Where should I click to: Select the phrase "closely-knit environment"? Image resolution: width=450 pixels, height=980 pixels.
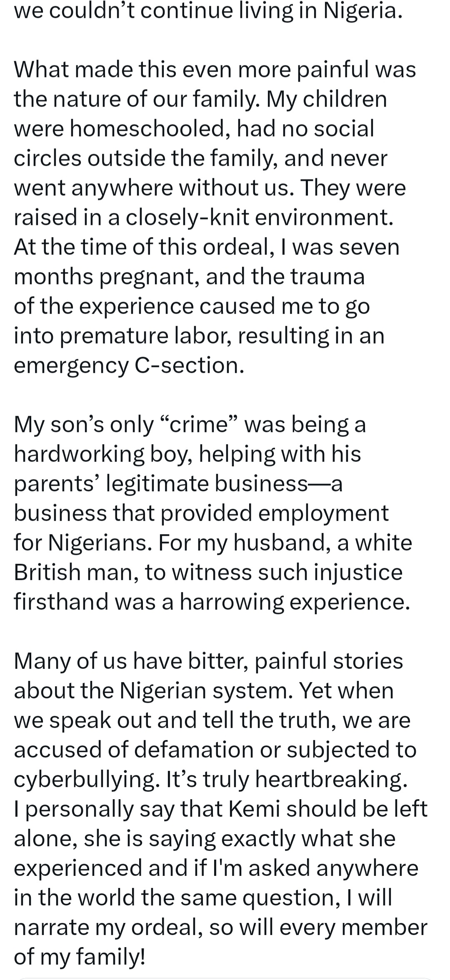click(x=259, y=217)
